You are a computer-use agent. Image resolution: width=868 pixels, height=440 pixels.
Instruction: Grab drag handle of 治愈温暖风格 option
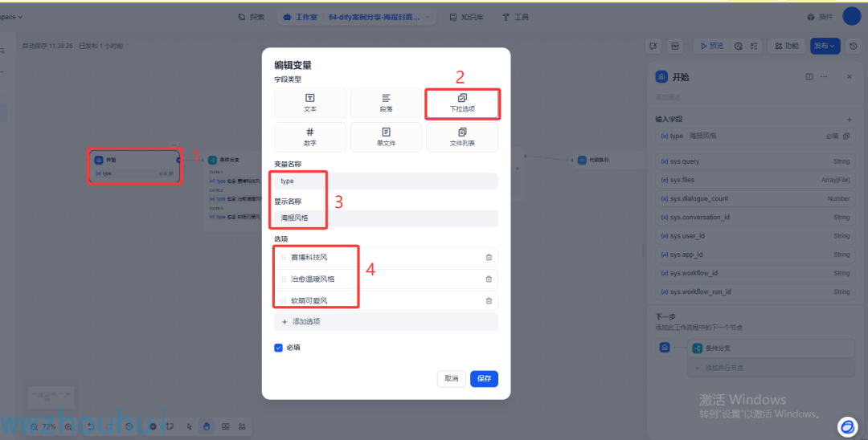coord(284,279)
